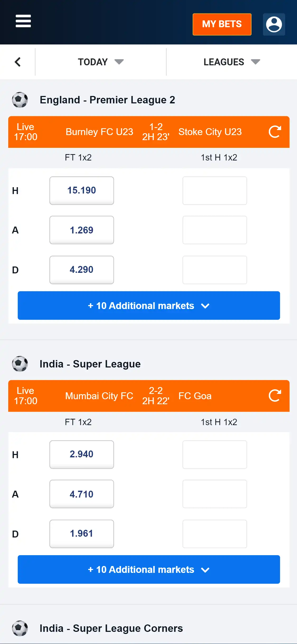The width and height of the screenshot is (297, 644).
Task: Select home win odds 15.190
Action: (82, 190)
